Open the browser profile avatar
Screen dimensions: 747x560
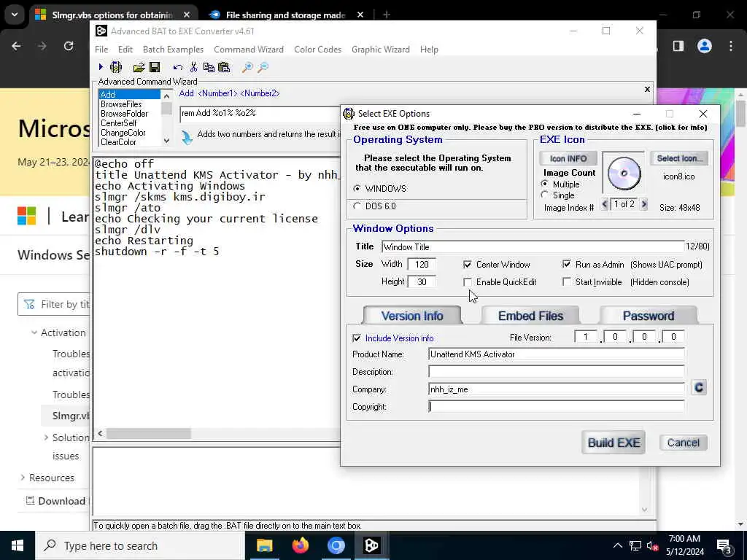[704, 46]
